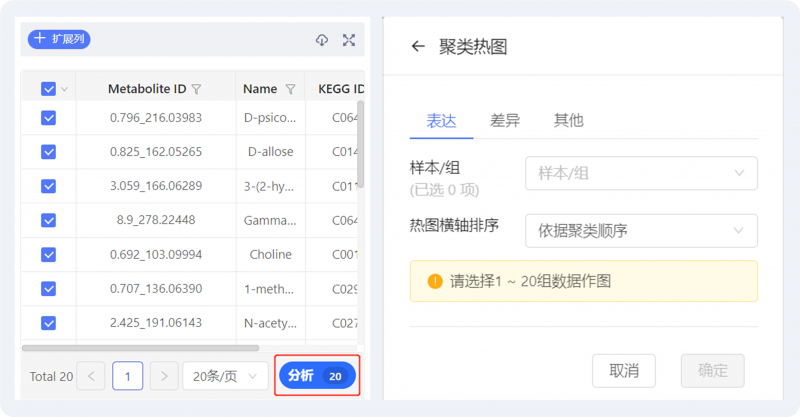Viewport: 800px width, 417px height.
Task: Click the orange warning icon in notice
Action: pos(435,281)
